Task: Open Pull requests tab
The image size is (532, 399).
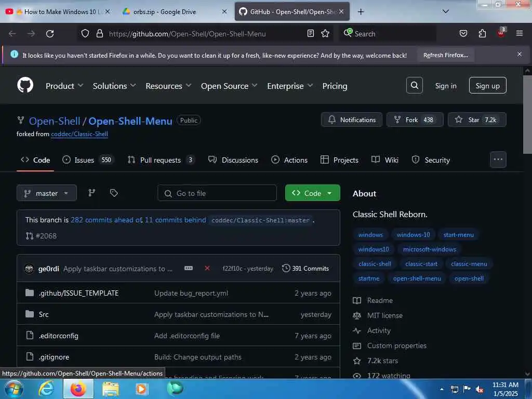Action: coord(161,160)
